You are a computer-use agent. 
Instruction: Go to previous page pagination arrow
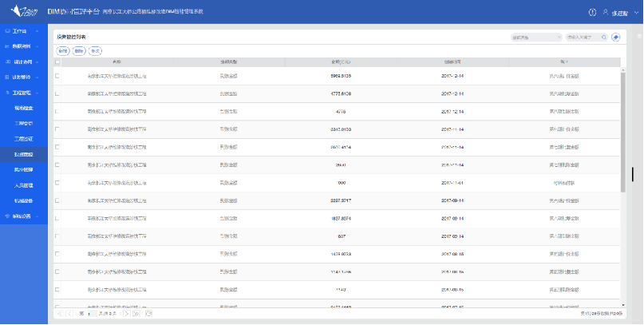click(x=69, y=314)
